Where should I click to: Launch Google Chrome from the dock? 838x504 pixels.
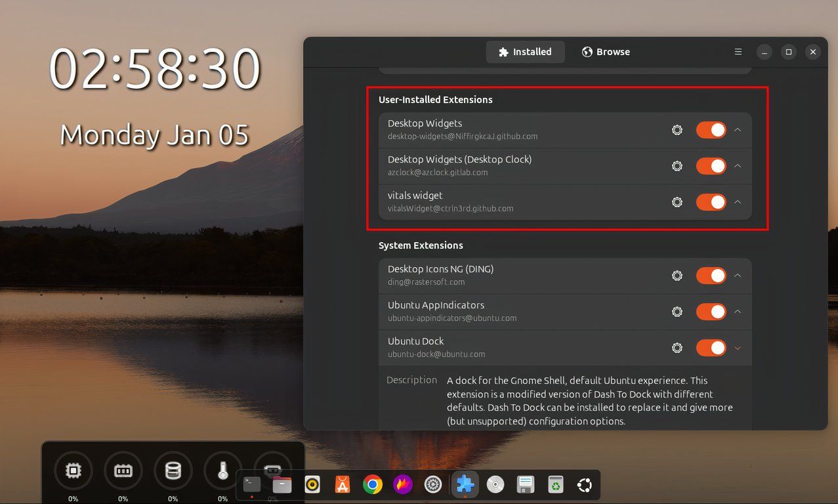click(372, 484)
